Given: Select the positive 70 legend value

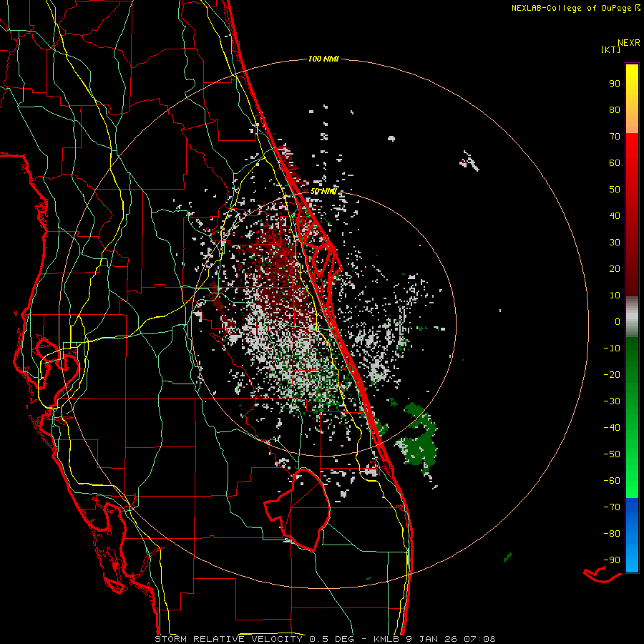Looking at the screenshot, I should pos(615,137).
